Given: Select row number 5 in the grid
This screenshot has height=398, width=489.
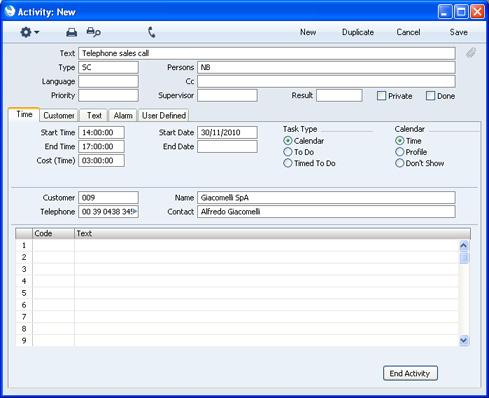Looking at the screenshot, I should [x=24, y=293].
